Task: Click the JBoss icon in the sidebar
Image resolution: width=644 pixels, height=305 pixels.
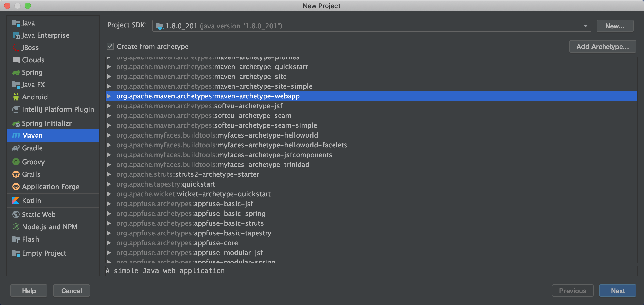Action: pyautogui.click(x=16, y=48)
